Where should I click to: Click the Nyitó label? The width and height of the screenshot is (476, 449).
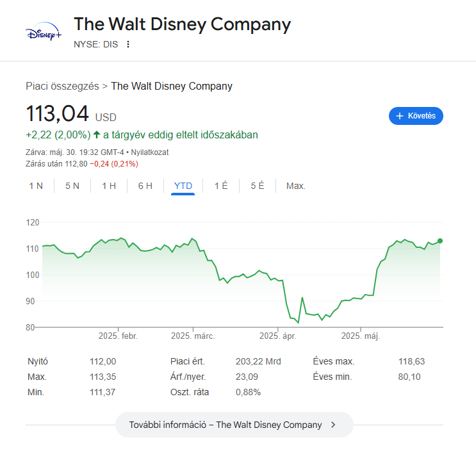pos(38,361)
